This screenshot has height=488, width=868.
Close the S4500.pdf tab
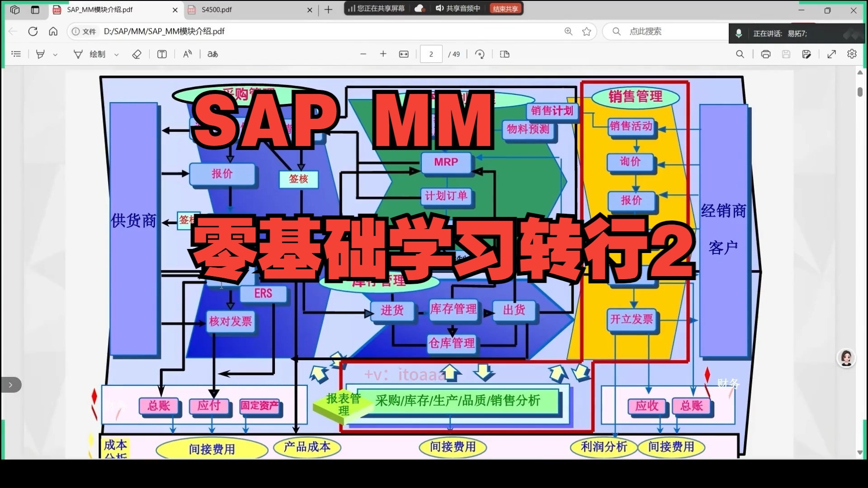310,10
